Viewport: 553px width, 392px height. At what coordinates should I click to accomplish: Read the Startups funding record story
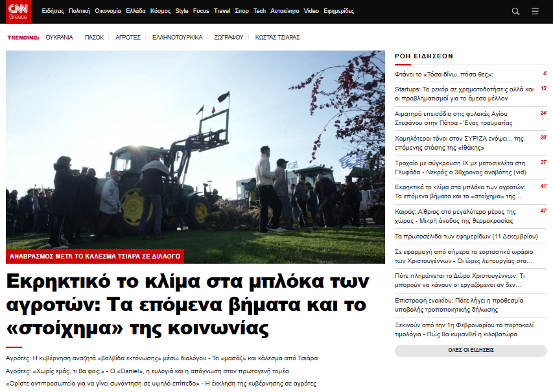(x=464, y=93)
